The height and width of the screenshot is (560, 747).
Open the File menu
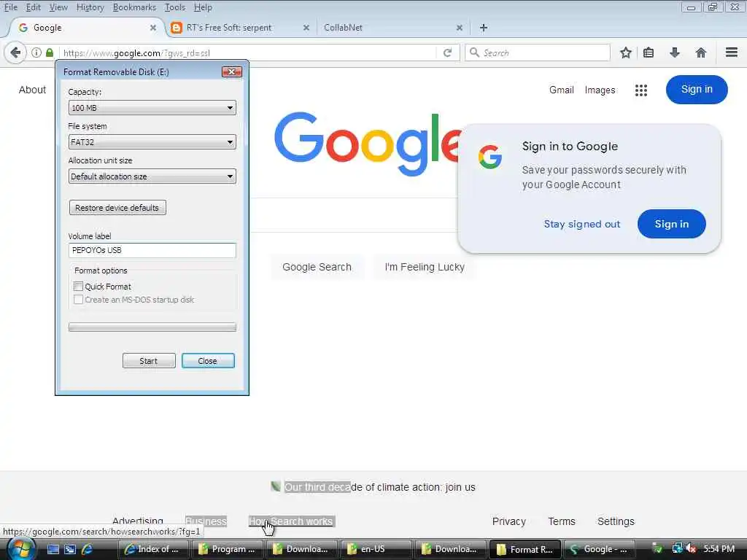point(11,7)
